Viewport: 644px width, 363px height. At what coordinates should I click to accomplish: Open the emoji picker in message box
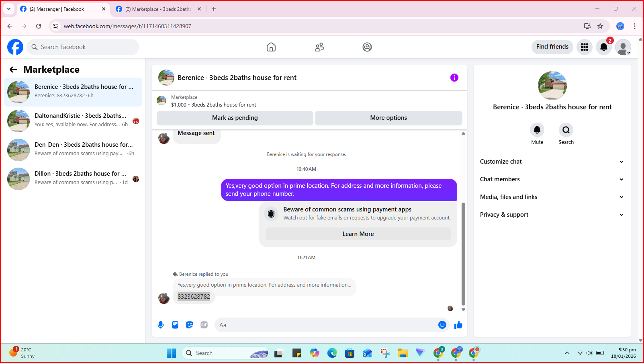pos(442,325)
